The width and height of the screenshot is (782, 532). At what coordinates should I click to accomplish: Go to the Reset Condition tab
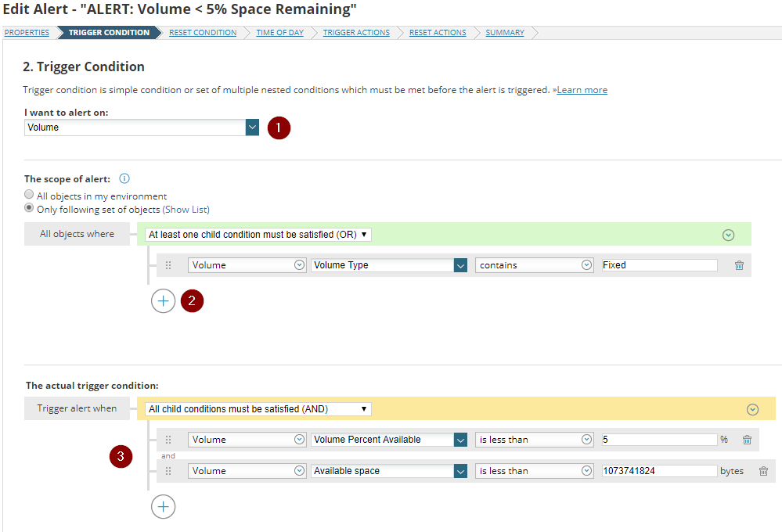pyautogui.click(x=203, y=33)
